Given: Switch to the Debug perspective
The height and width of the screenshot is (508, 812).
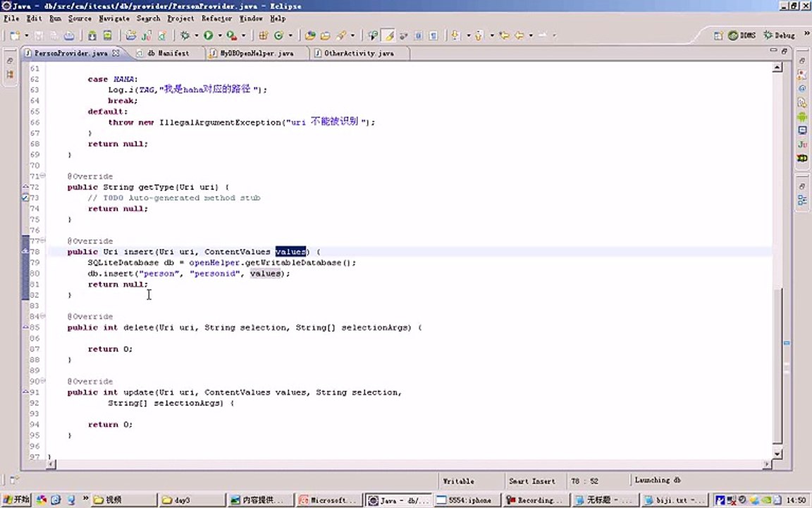Looking at the screenshot, I should pyautogui.click(x=779, y=35).
